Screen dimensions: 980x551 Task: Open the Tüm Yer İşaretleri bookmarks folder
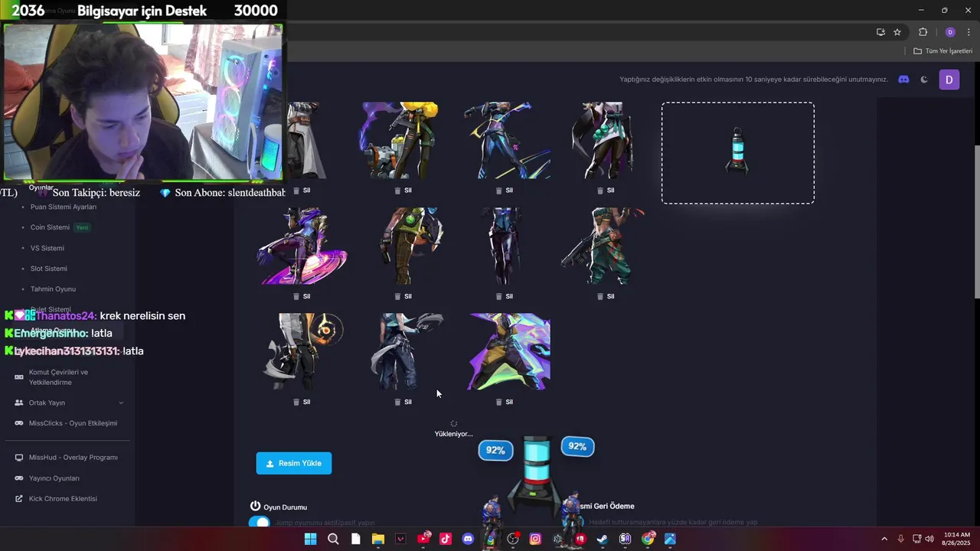point(943,51)
